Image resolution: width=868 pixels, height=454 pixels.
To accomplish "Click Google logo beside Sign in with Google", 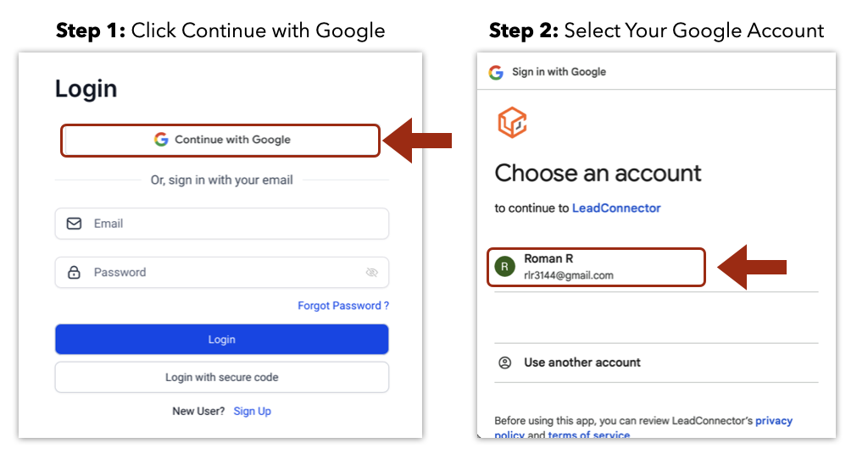I will 496,72.
